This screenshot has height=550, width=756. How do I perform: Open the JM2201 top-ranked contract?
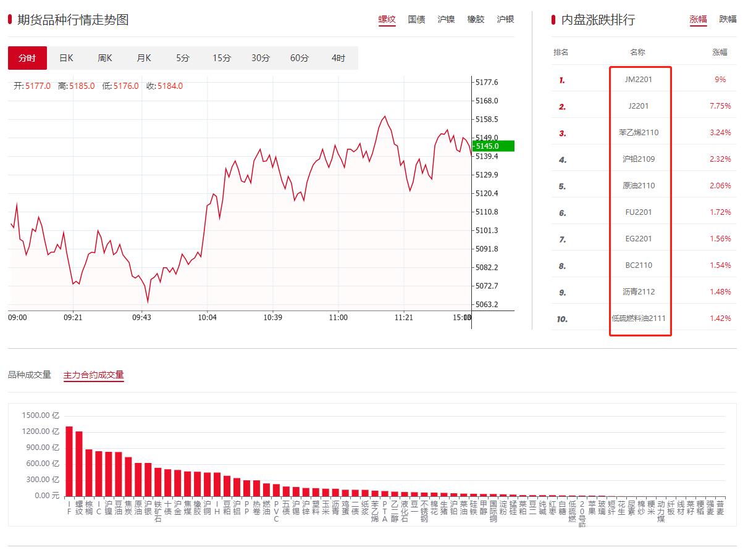(640, 79)
